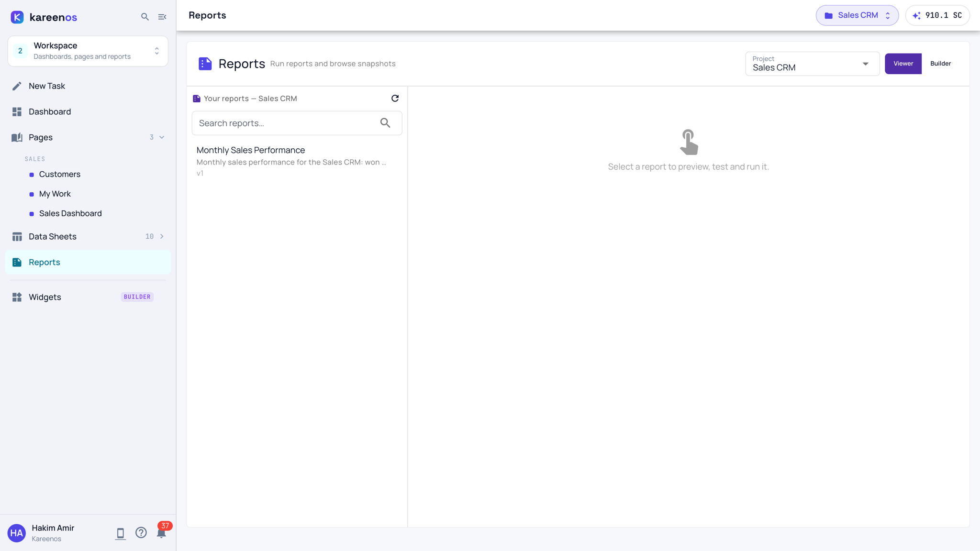Open the My Work page
The width and height of the screenshot is (980, 551).
[55, 194]
